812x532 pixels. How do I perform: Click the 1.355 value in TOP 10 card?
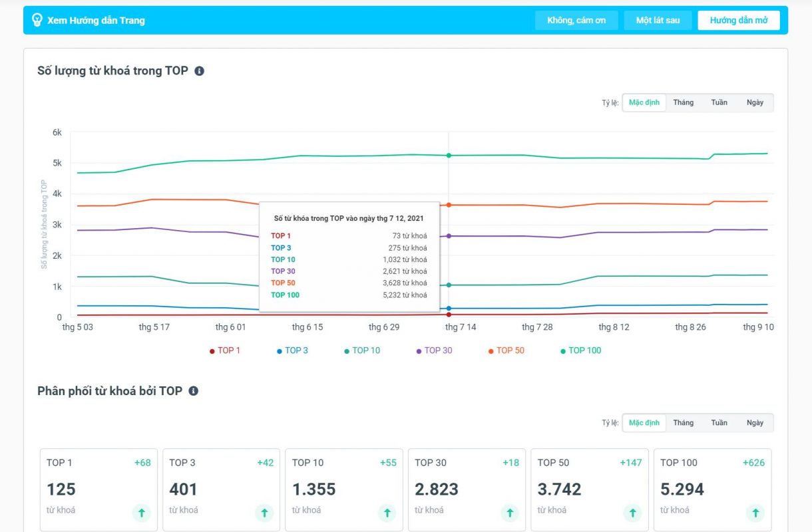click(314, 489)
